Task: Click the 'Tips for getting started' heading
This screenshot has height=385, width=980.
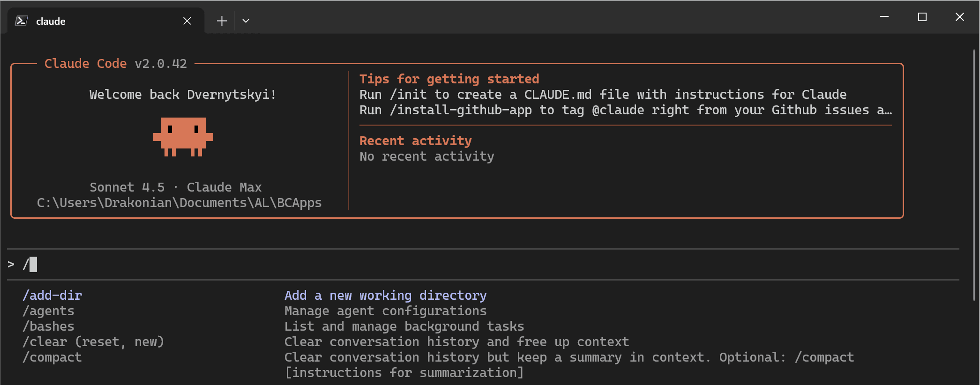Action: pos(449,79)
